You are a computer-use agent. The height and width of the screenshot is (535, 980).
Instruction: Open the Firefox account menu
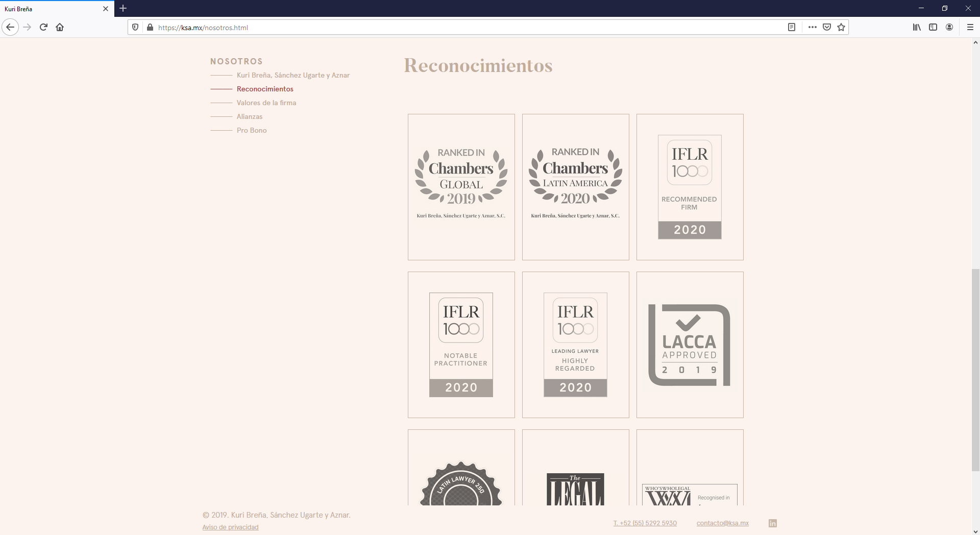click(949, 27)
